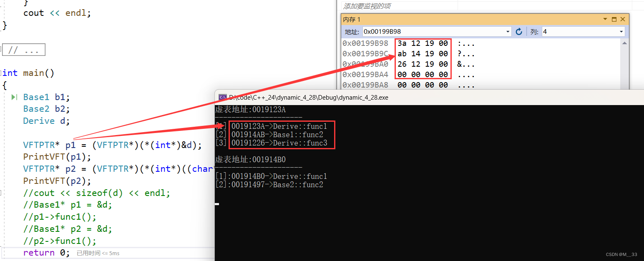Click bytes 'ab 14 19 00' in memory
644x261 pixels.
(x=423, y=54)
